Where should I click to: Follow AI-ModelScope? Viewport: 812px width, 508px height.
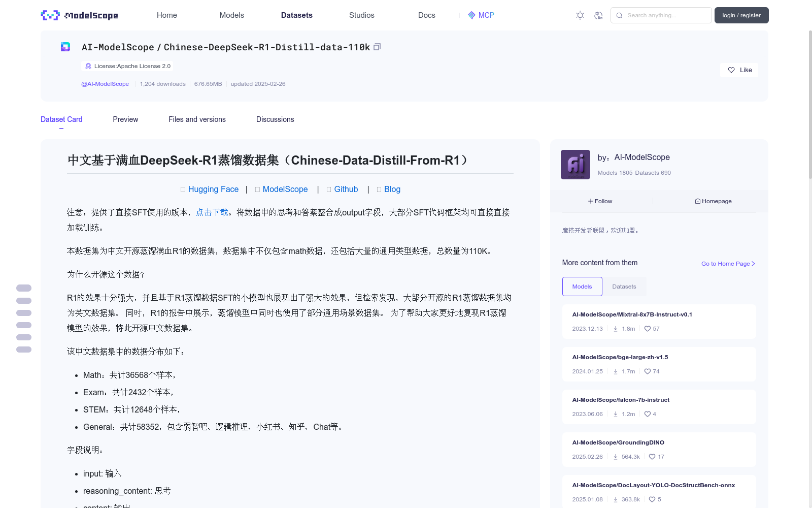pyautogui.click(x=600, y=201)
